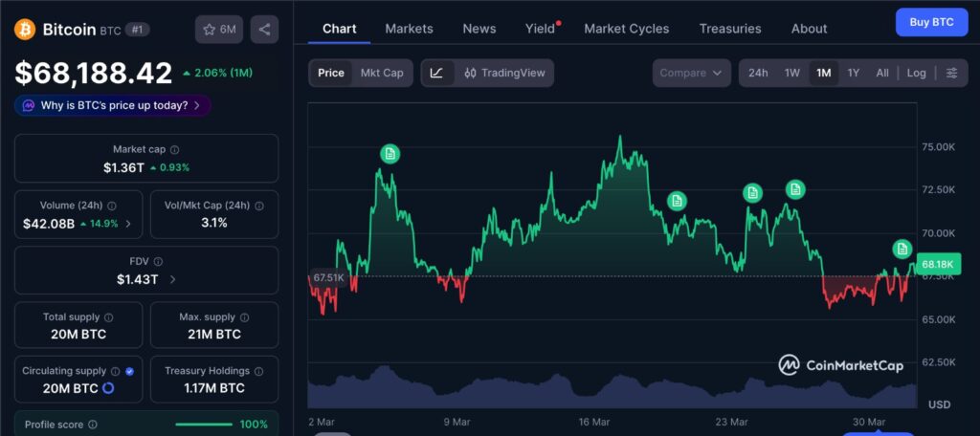980x436 pixels.
Task: Open news marker after 16 Mar drop
Action: [x=677, y=201]
